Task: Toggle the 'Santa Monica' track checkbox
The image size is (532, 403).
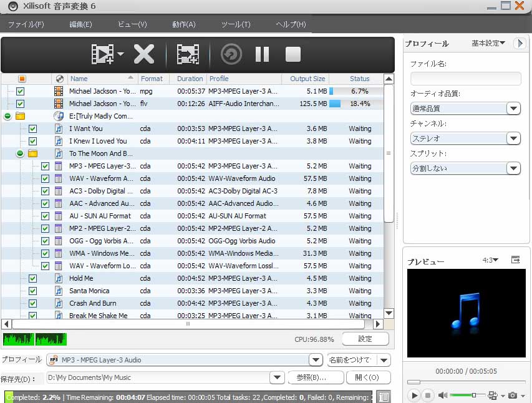Action: 32,291
